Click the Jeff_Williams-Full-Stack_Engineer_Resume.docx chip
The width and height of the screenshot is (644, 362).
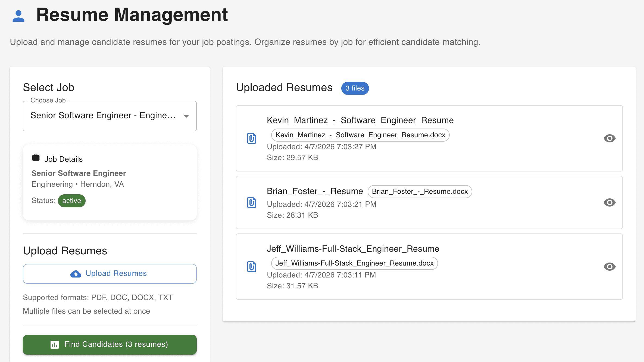(355, 263)
